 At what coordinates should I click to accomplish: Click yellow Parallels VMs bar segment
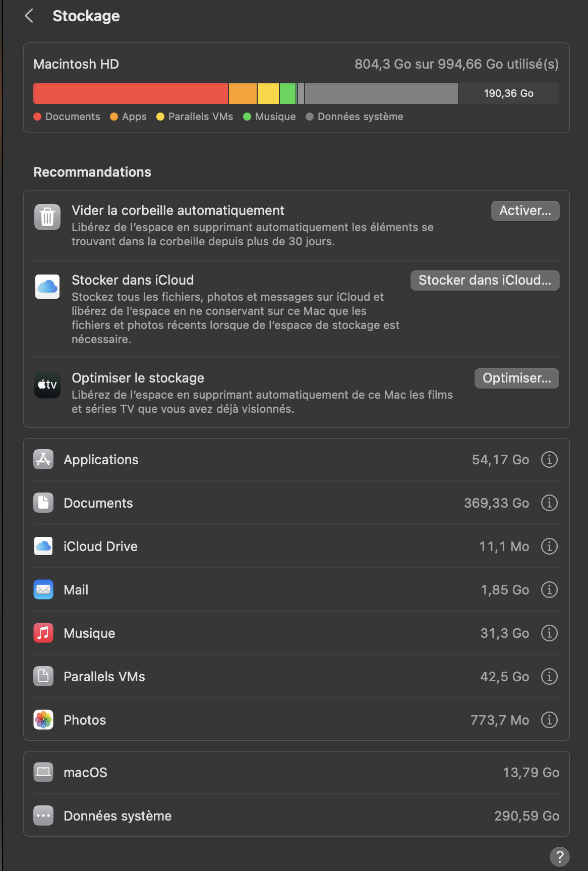coord(268,93)
